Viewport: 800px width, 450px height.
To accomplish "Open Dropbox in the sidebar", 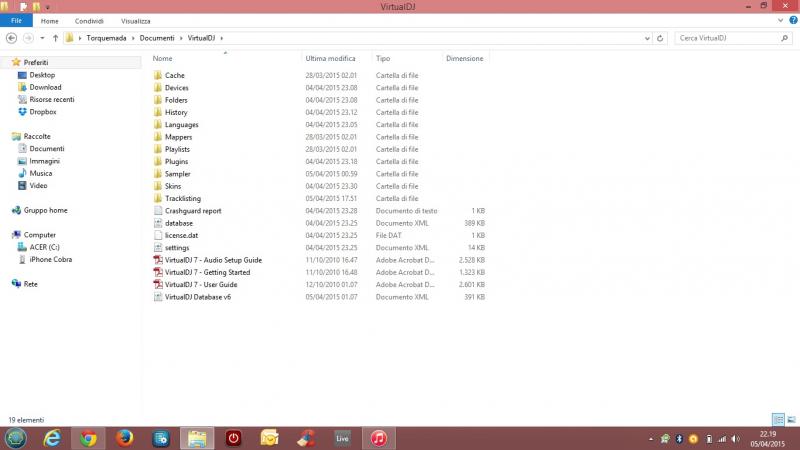I will pos(43,111).
